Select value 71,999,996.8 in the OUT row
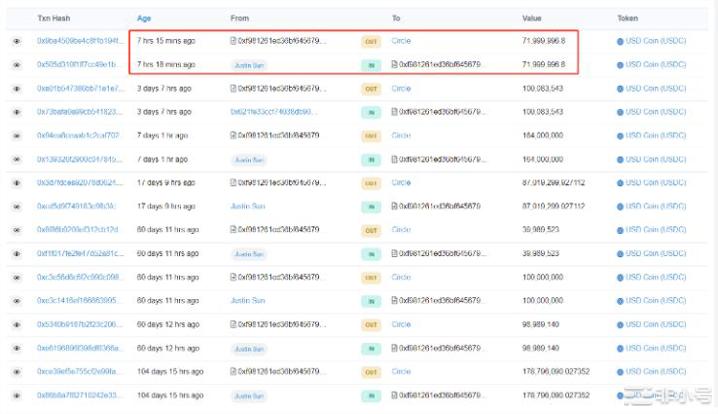 544,41
